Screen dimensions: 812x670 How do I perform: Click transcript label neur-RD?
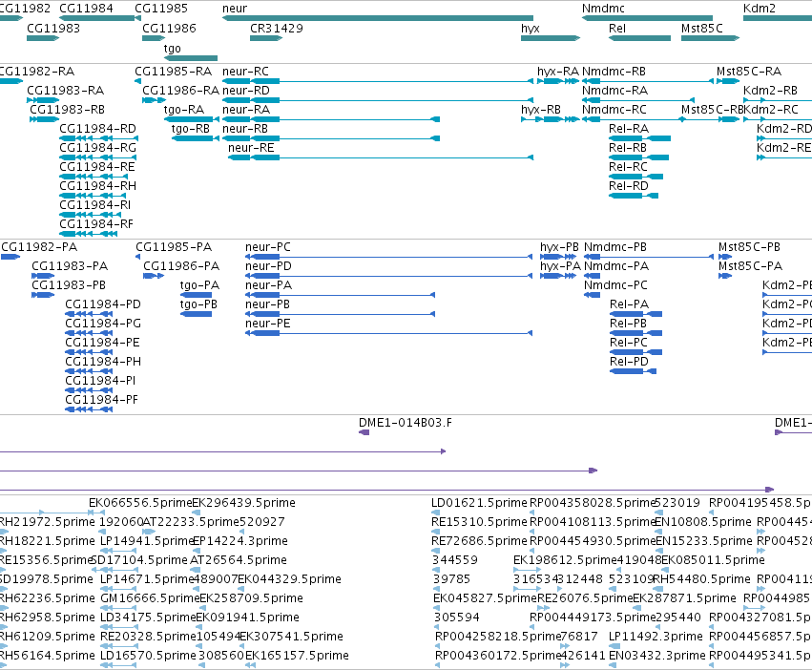pyautogui.click(x=246, y=91)
